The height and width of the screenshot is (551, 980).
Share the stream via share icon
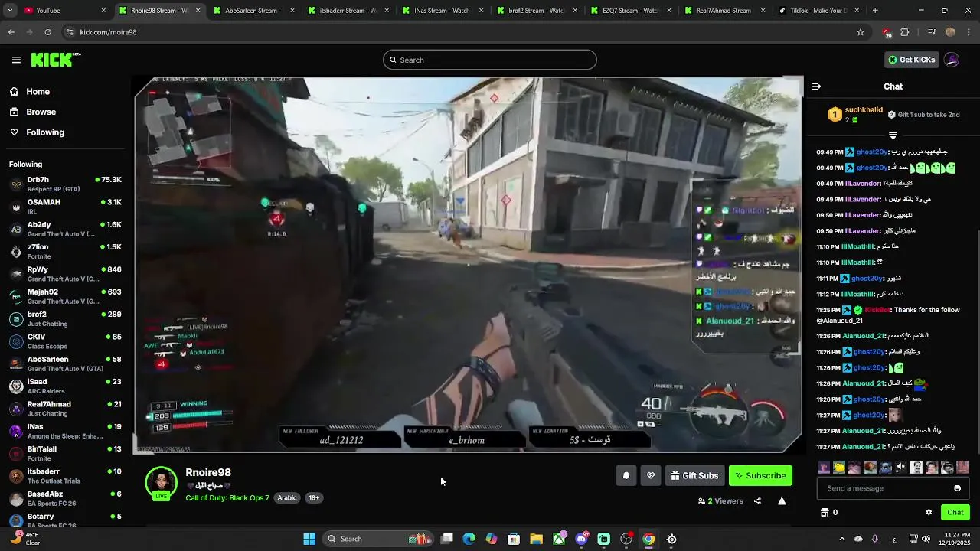757,501
